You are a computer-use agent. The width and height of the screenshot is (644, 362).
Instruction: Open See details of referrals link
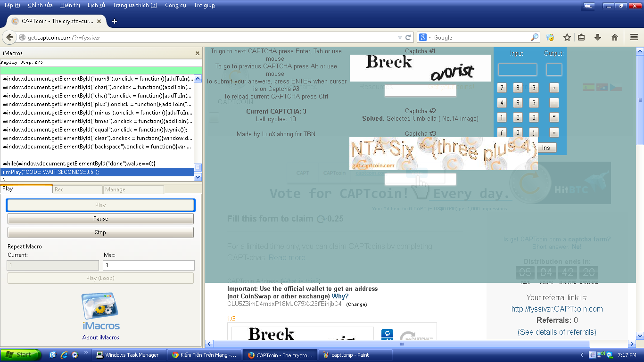[557, 332]
